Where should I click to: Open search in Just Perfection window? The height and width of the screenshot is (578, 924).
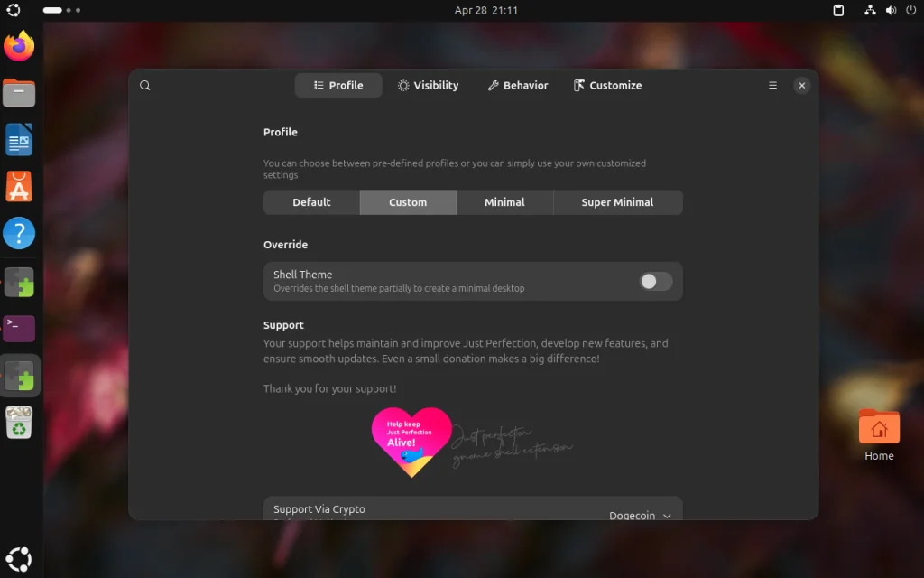pyautogui.click(x=145, y=86)
